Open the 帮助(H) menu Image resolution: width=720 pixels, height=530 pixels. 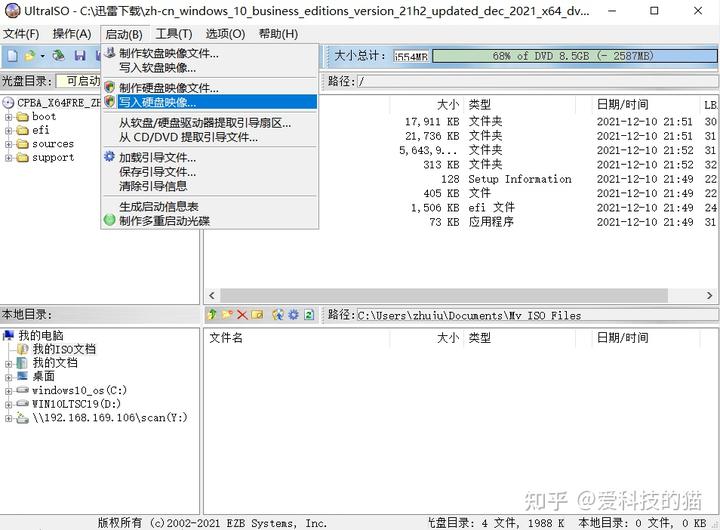(278, 34)
